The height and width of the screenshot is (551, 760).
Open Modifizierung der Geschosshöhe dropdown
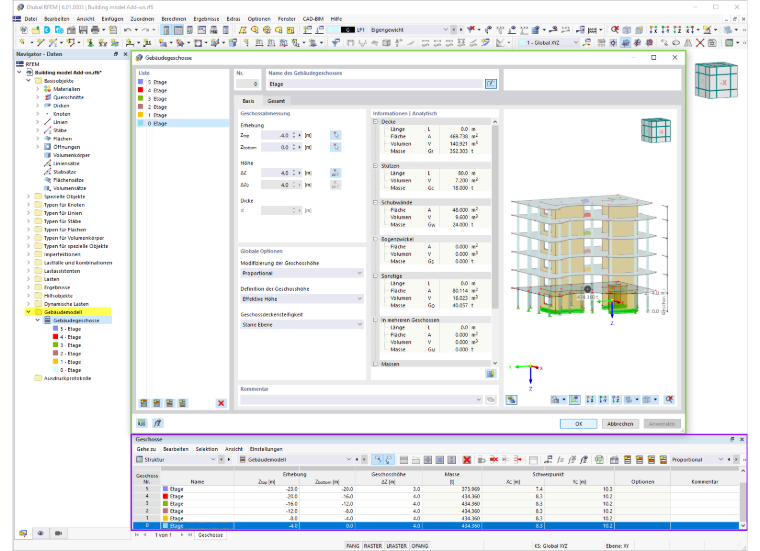[x=302, y=273]
